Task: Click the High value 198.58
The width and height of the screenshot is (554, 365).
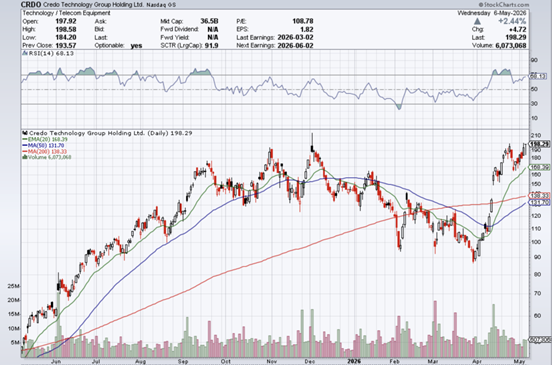Action: coord(66,29)
